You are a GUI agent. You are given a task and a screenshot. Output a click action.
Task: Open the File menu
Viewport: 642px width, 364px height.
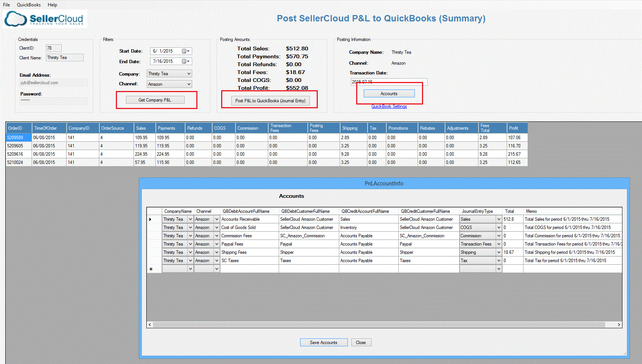coord(6,5)
